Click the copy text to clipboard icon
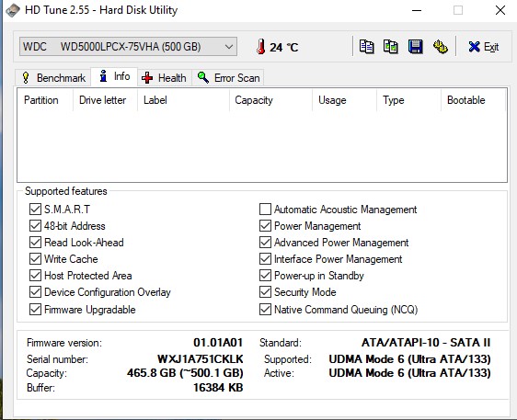 coord(366,47)
